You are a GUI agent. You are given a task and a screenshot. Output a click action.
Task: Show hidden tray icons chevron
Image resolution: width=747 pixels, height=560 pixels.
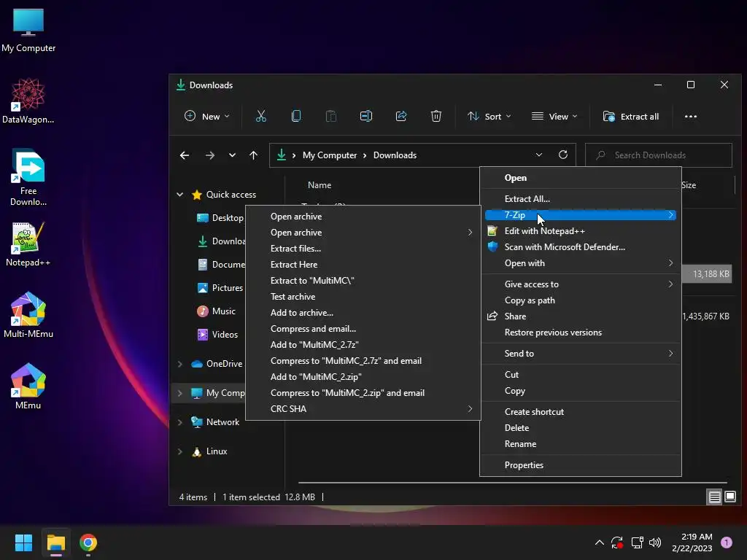(600, 542)
